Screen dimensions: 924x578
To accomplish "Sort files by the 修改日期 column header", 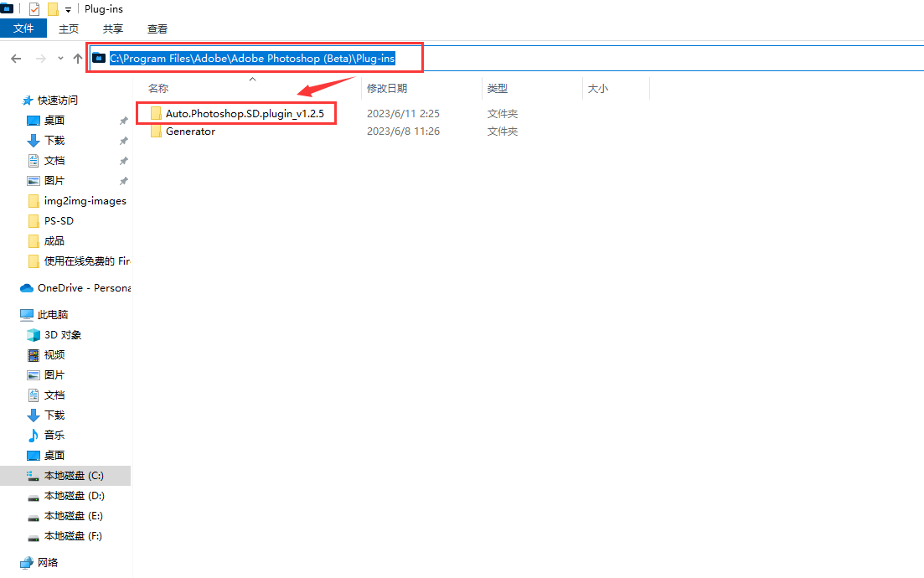I will point(386,88).
